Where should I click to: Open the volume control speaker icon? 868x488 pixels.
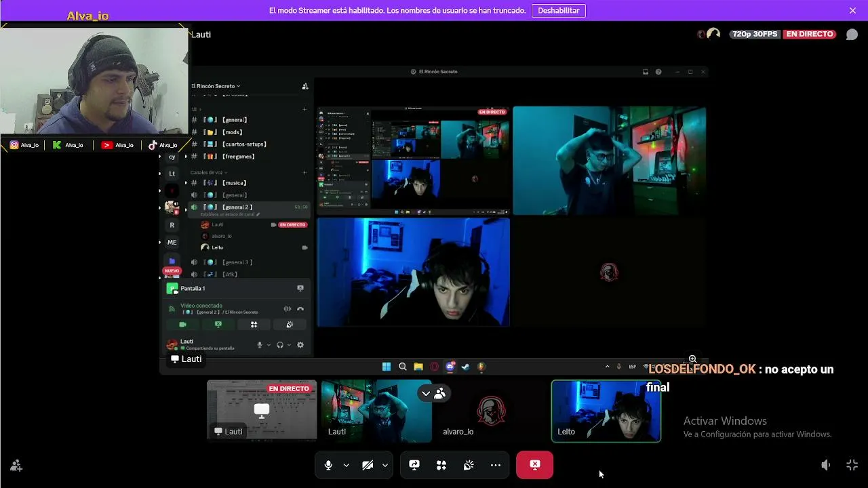coord(825,465)
